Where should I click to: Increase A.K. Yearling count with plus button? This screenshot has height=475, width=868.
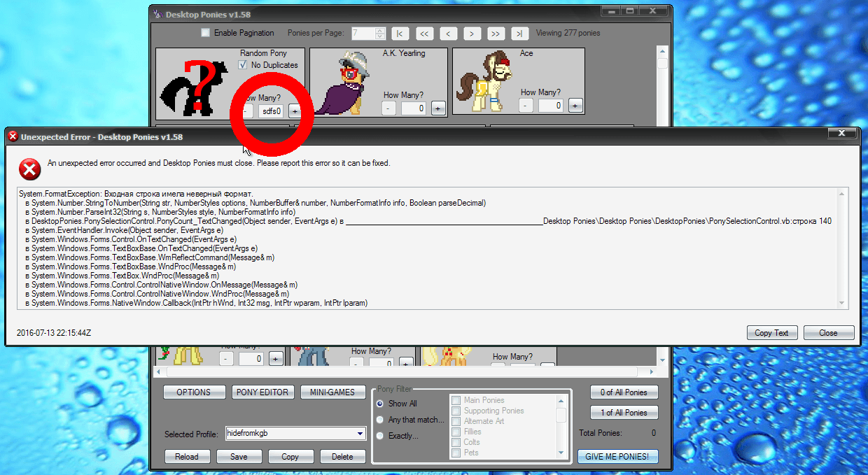pos(438,108)
